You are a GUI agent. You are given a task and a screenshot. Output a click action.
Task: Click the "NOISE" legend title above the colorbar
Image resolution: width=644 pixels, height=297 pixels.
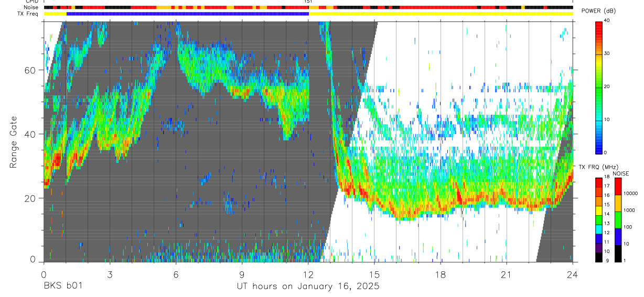click(x=621, y=173)
